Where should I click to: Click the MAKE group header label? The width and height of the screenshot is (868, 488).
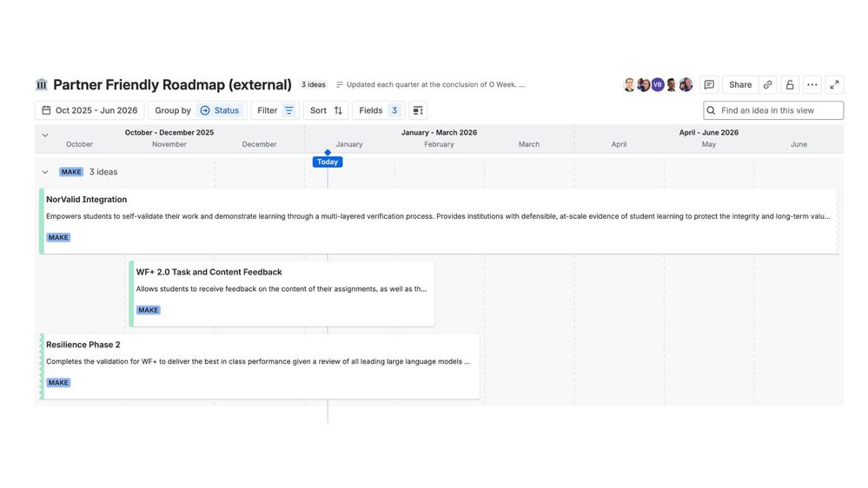[x=71, y=172]
